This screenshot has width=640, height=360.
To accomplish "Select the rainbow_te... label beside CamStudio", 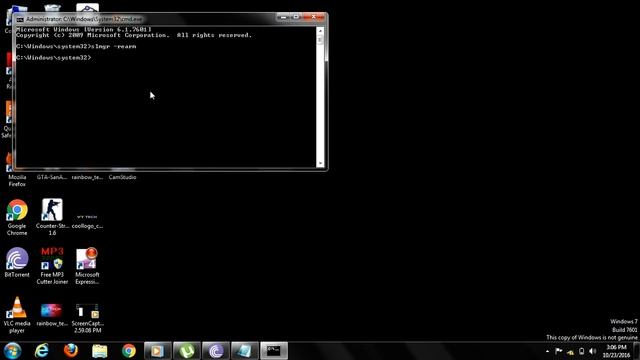I will (87, 177).
